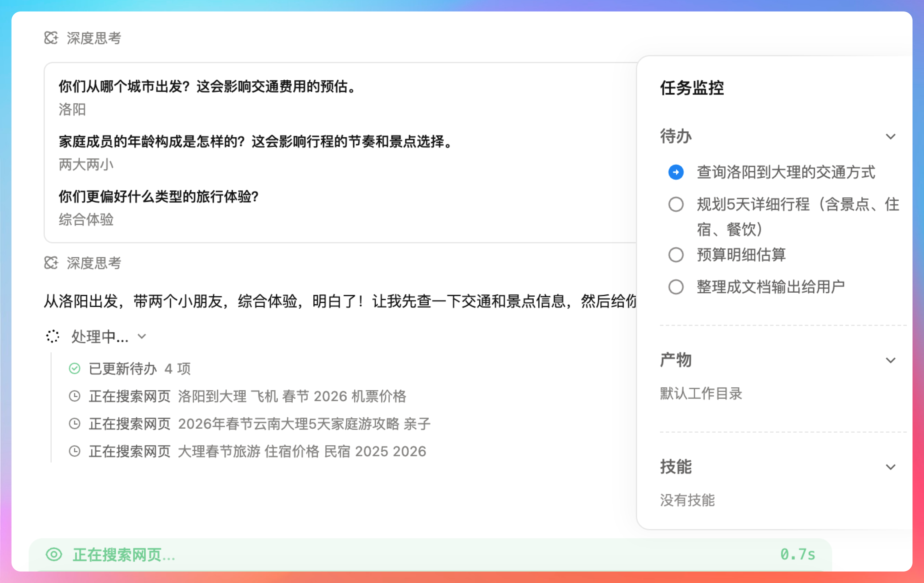Click eye icon in 正在搜索网页 status bar
924x583 pixels.
pos(54,555)
